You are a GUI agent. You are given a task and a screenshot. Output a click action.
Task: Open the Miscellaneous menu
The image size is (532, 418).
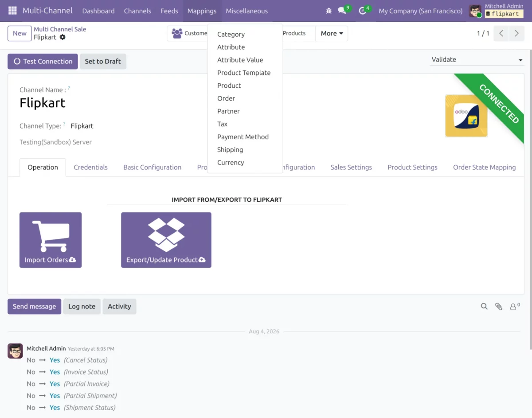[246, 11]
